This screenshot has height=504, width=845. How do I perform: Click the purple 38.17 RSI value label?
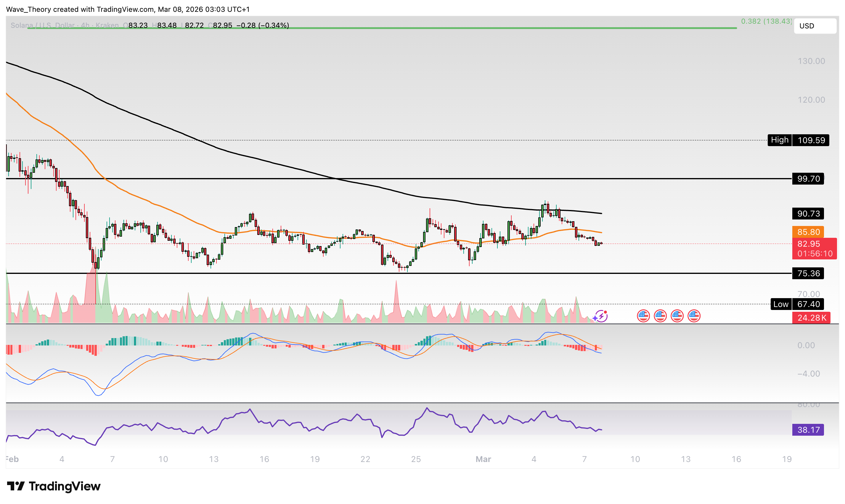808,430
